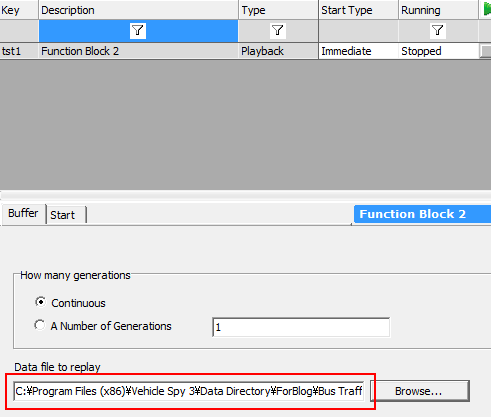Sort by the Description column header
Viewport: 491px width, 417px height.
click(138, 10)
